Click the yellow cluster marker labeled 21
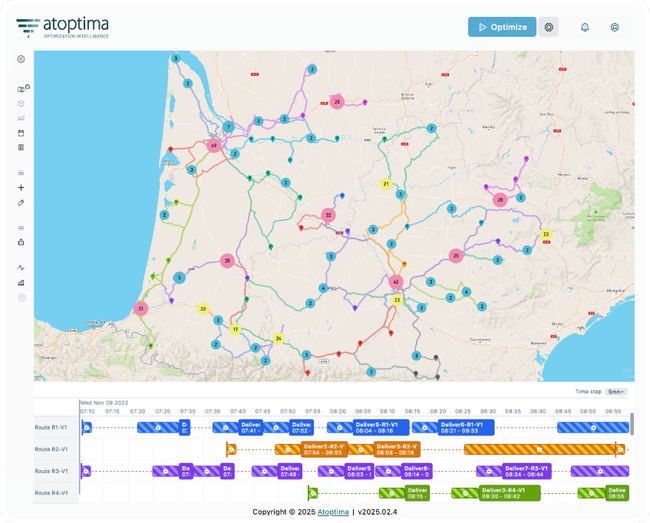650x523 pixels. click(386, 184)
